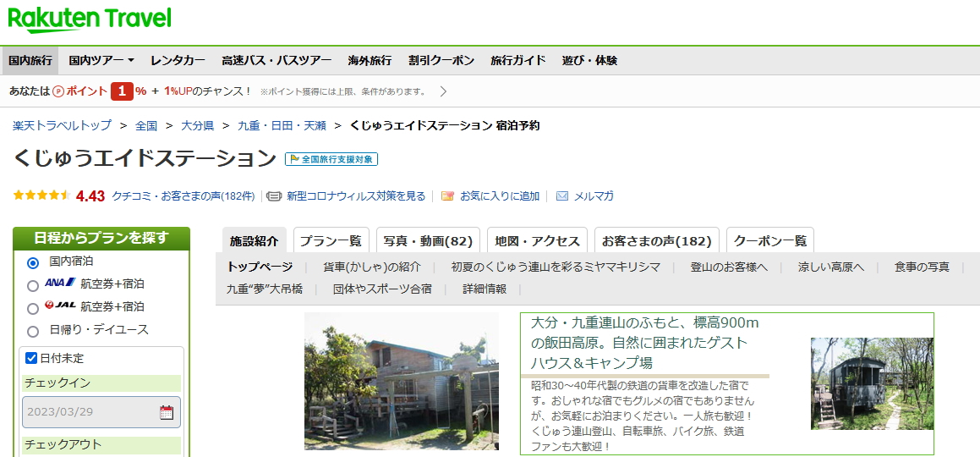The height and width of the screenshot is (457, 980).
Task: Click the 日程からプランを探す panel header
Action: 101,238
